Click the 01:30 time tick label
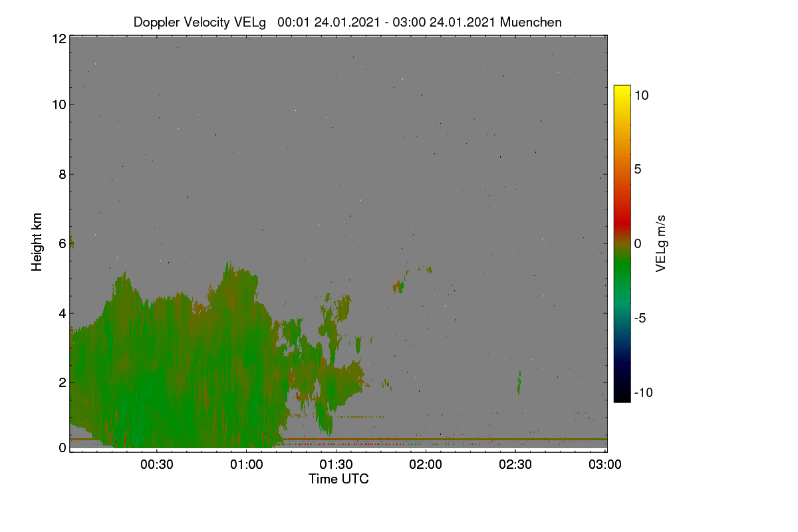The width and height of the screenshot is (798, 532). click(336, 465)
